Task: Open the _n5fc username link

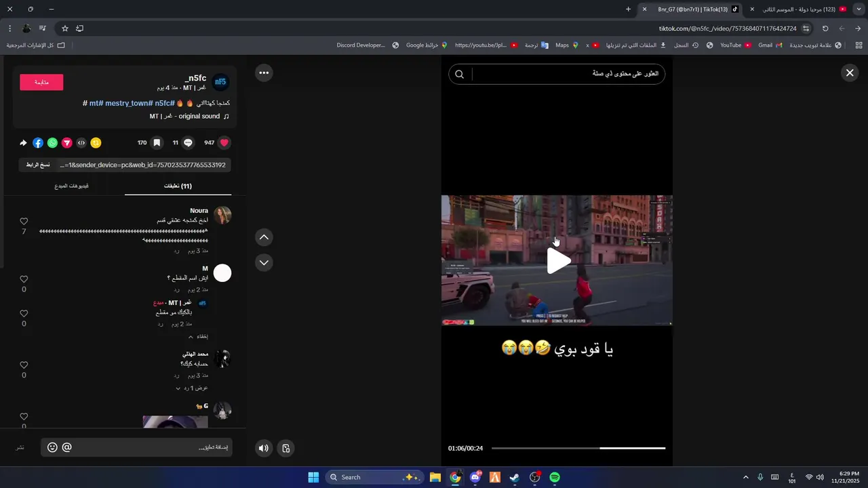Action: click(195, 79)
